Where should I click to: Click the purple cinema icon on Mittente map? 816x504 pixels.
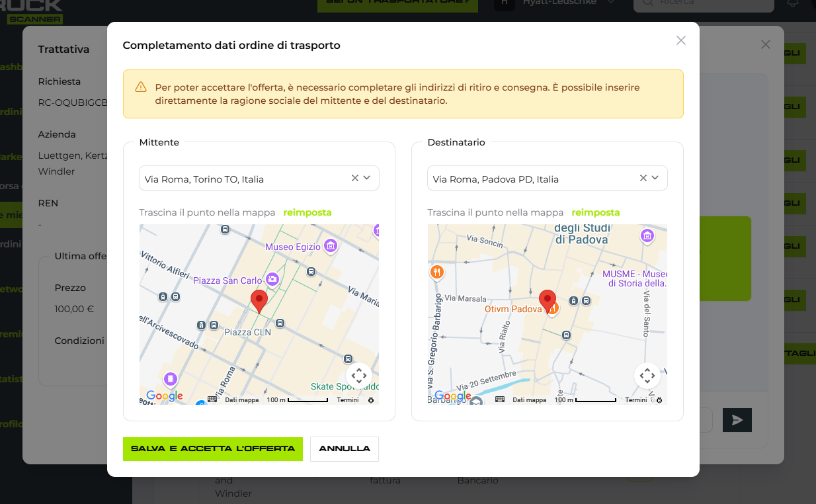pyautogui.click(x=171, y=379)
